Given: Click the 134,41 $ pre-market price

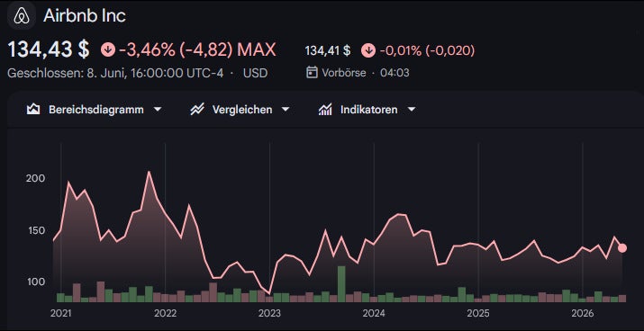Looking at the screenshot, I should [328, 51].
